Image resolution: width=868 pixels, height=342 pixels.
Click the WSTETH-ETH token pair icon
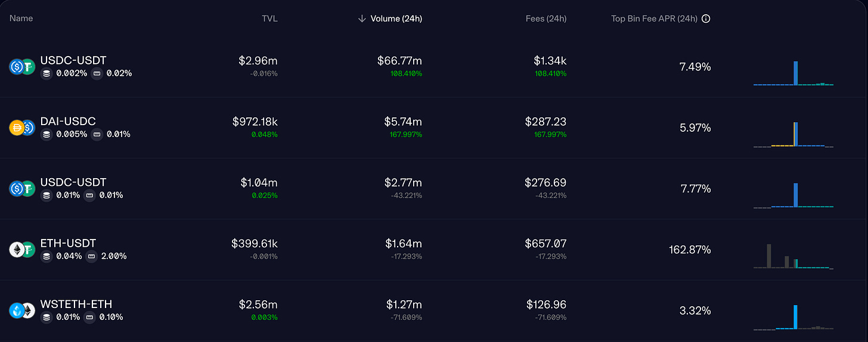click(x=22, y=310)
